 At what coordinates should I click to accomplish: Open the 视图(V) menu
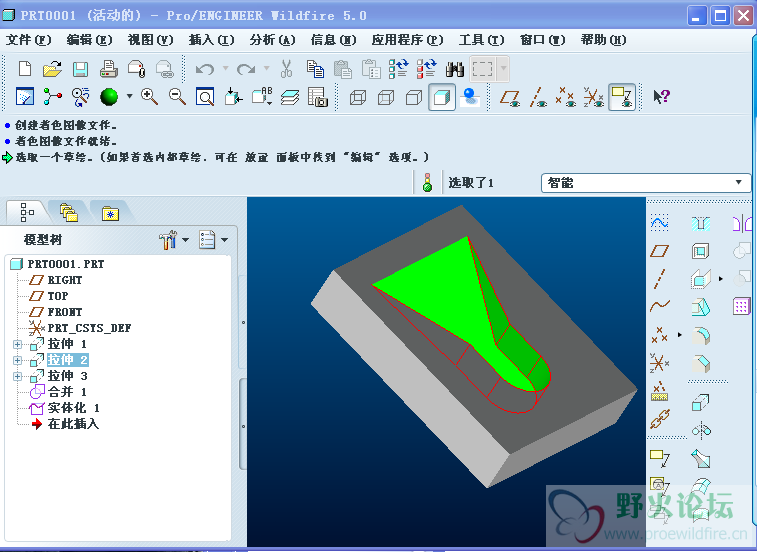[150, 40]
